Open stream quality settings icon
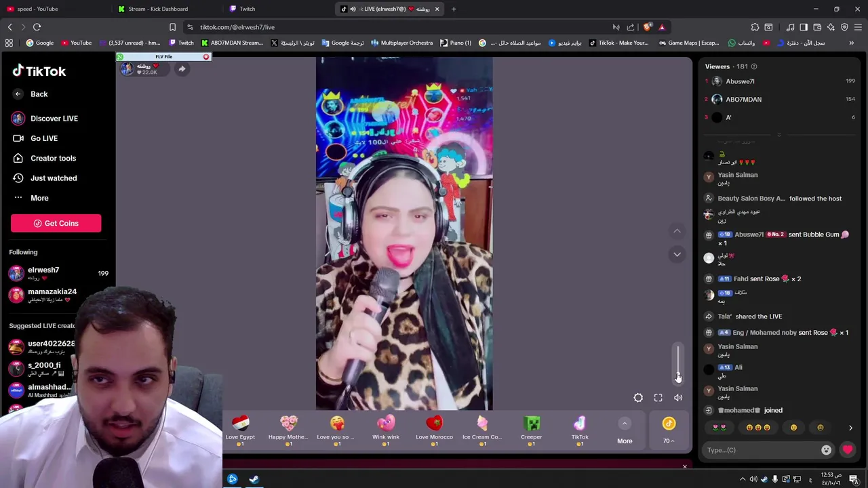The image size is (868, 488). (x=638, y=398)
